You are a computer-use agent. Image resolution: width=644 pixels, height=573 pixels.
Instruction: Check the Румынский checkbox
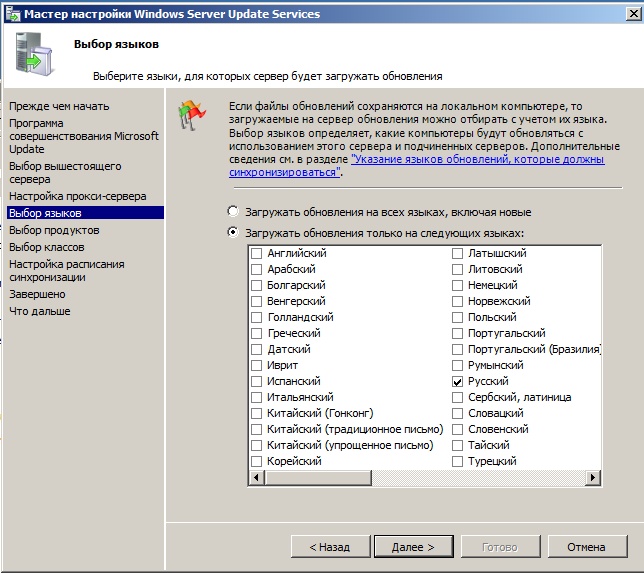(x=458, y=365)
